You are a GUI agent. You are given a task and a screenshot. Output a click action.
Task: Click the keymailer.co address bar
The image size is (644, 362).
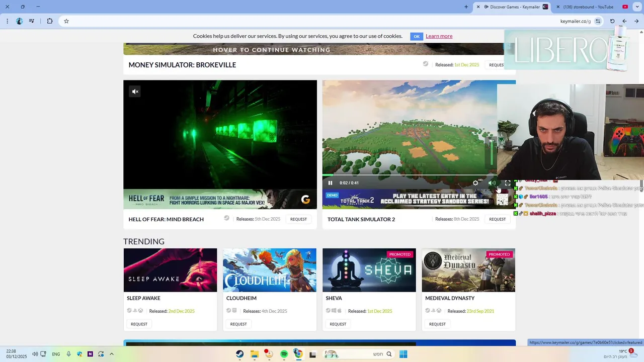pyautogui.click(x=332, y=21)
